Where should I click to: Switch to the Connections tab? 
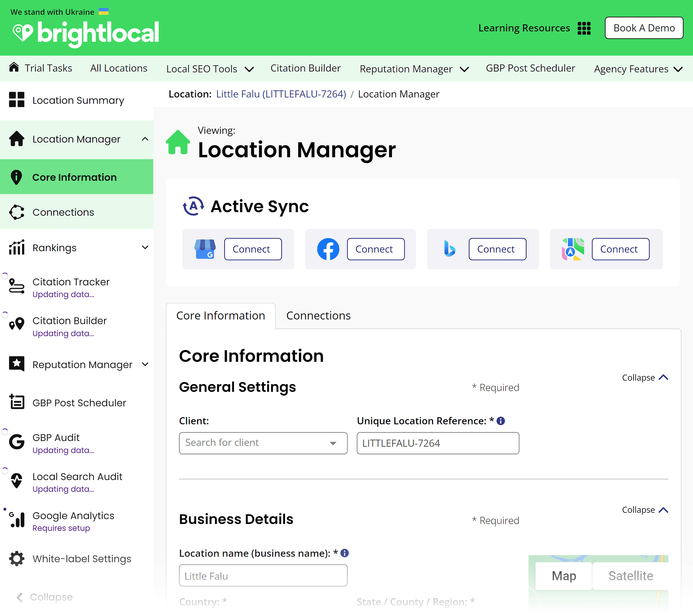pyautogui.click(x=318, y=315)
